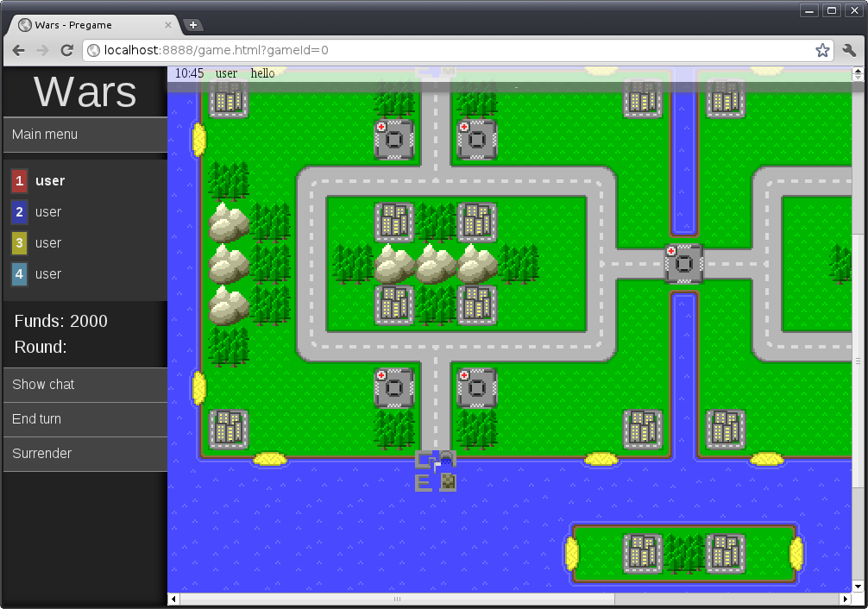Click the middle mountain tile inside the road loop

pyautogui.click(x=436, y=263)
